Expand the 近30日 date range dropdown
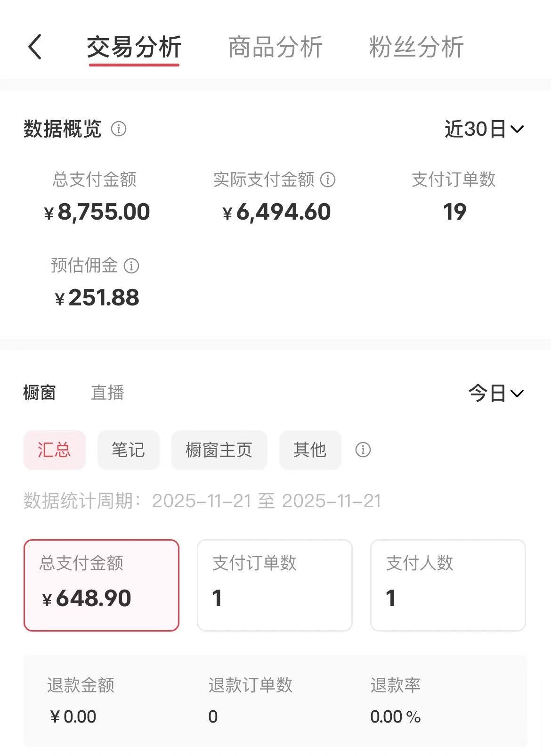This screenshot has height=756, width=551. [x=484, y=129]
